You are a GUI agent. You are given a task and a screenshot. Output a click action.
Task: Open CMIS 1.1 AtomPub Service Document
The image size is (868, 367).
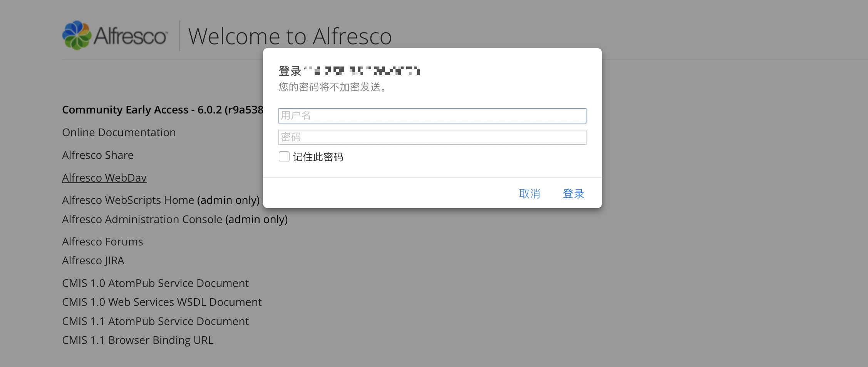coord(155,321)
